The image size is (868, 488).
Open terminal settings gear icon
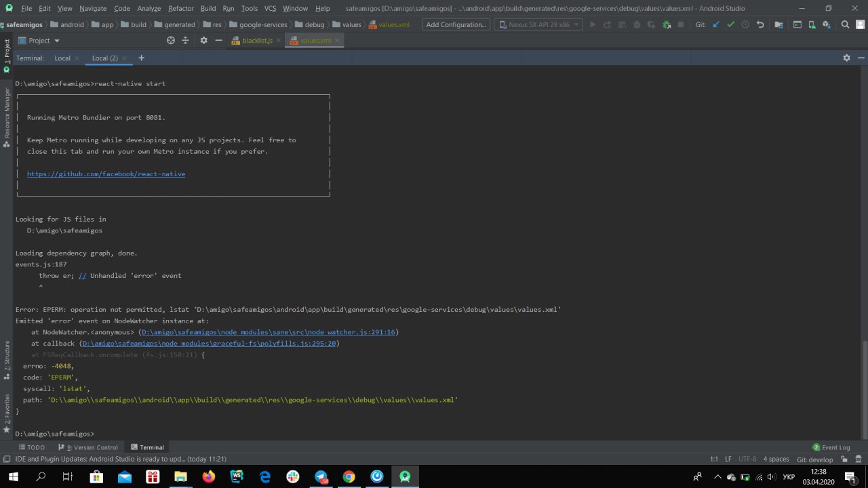[x=846, y=58]
